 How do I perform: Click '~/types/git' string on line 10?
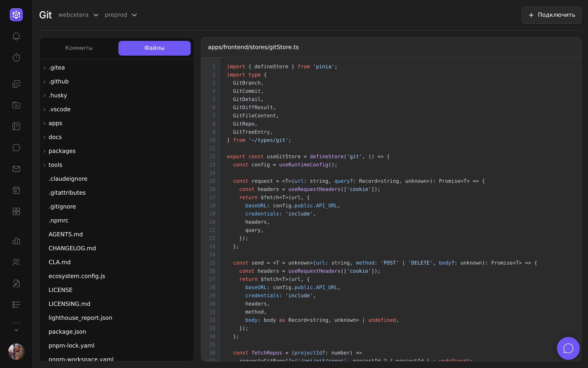pos(268,140)
